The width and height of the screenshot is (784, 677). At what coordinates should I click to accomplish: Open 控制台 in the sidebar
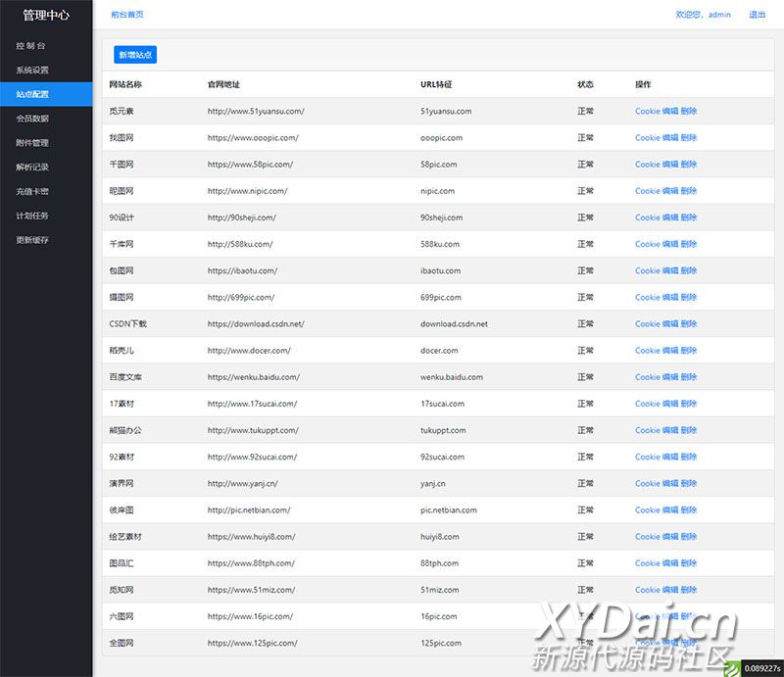point(30,46)
